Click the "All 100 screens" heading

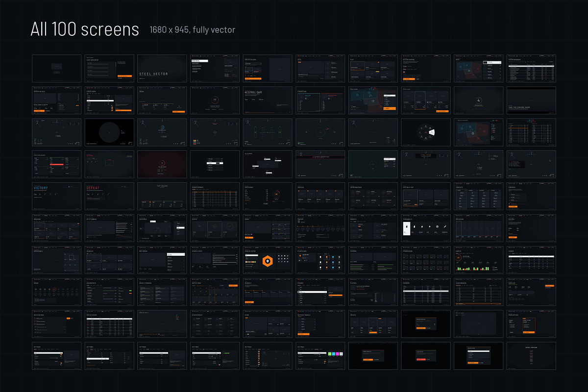tap(85, 29)
